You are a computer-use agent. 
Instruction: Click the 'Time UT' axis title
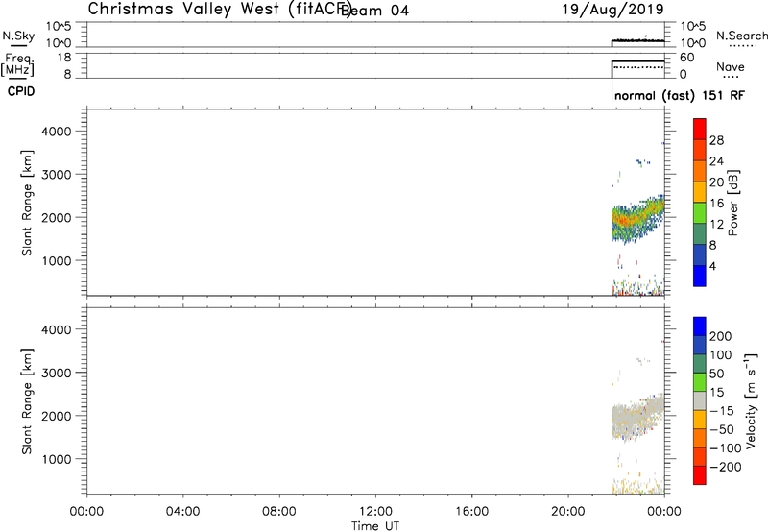tap(375, 526)
